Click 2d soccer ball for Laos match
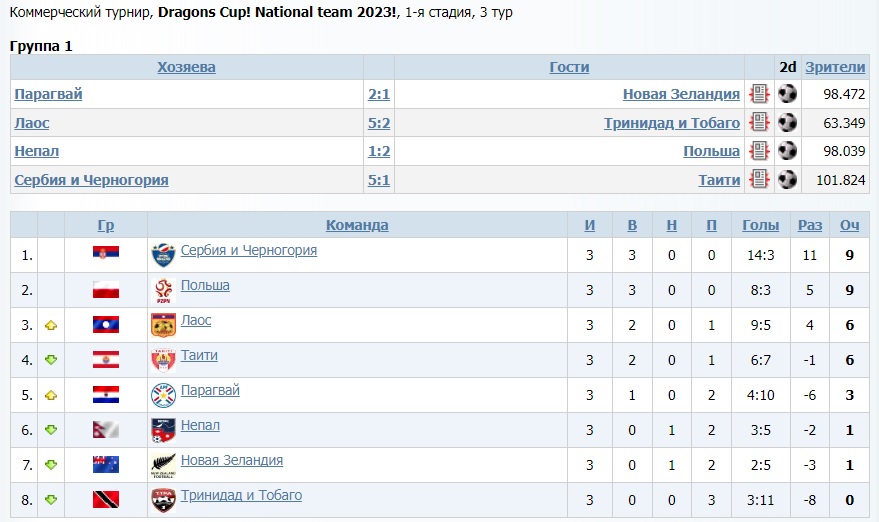Screen dimensions: 879x522 pyautogui.click(x=788, y=123)
